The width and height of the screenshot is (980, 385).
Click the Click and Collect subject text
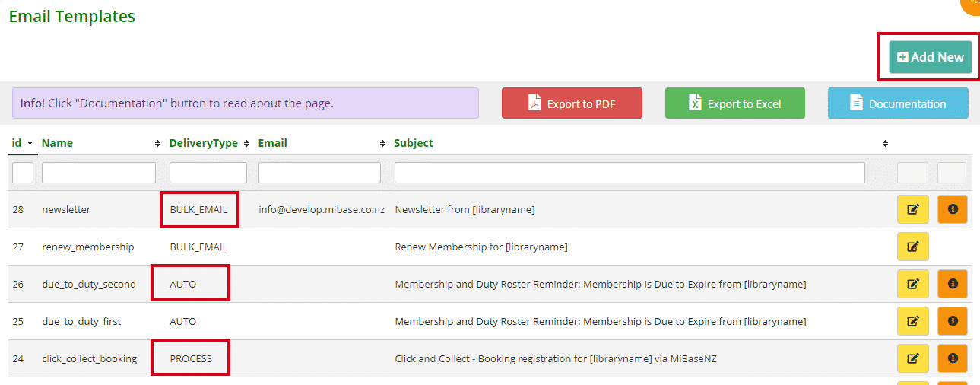pos(556,358)
